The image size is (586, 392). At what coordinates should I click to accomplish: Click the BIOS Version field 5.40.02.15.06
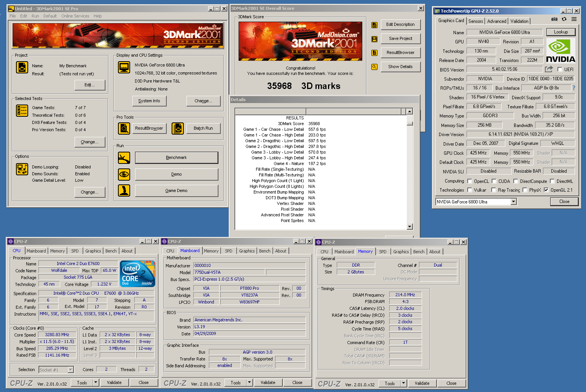[x=505, y=69]
